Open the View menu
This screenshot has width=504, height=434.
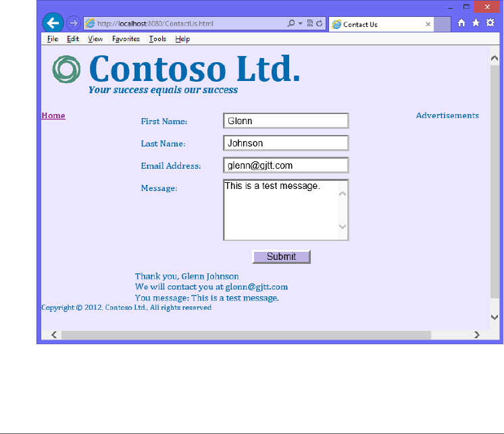pyautogui.click(x=95, y=39)
